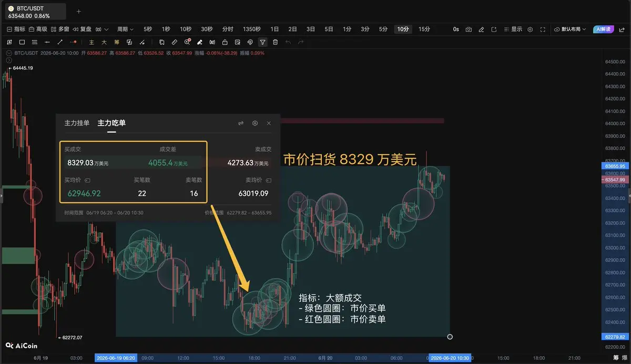The height and width of the screenshot is (364, 631).
Task: Switch to the 1分 timeframe
Action: 347,29
